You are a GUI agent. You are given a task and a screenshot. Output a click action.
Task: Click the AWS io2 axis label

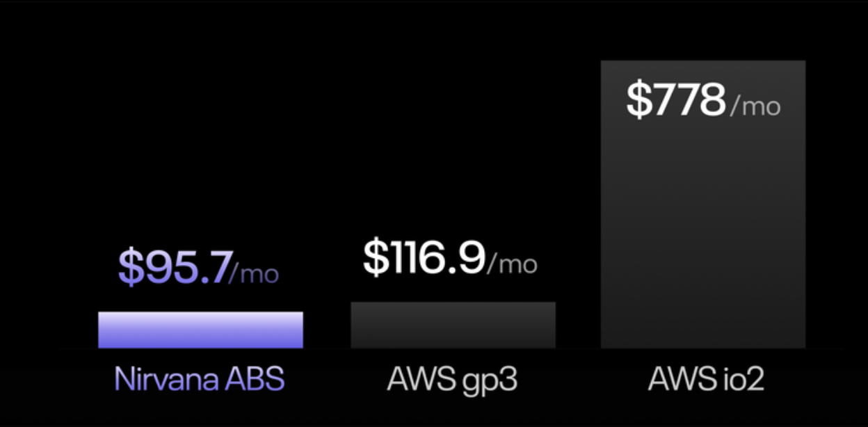703,380
